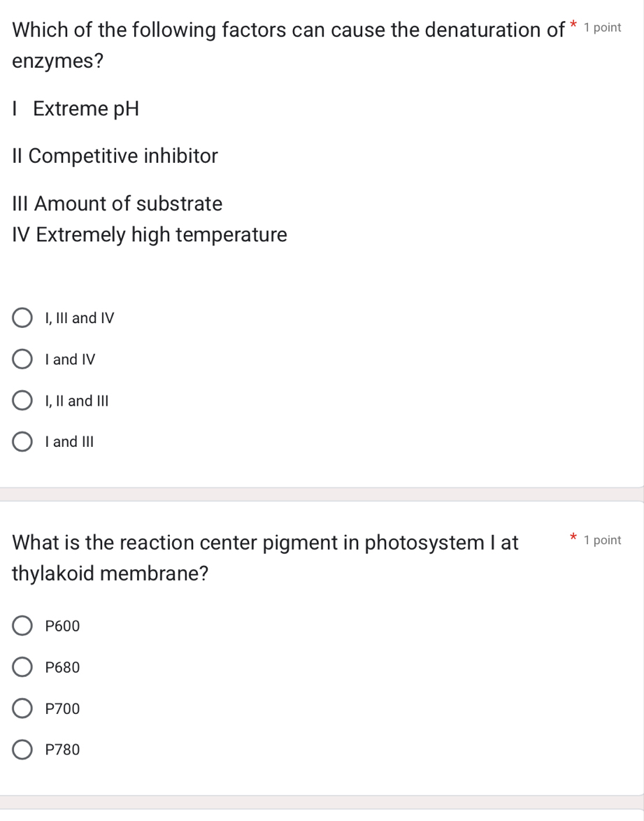Click the "1 point" label on the second question
The image size is (644, 821).
click(x=602, y=539)
